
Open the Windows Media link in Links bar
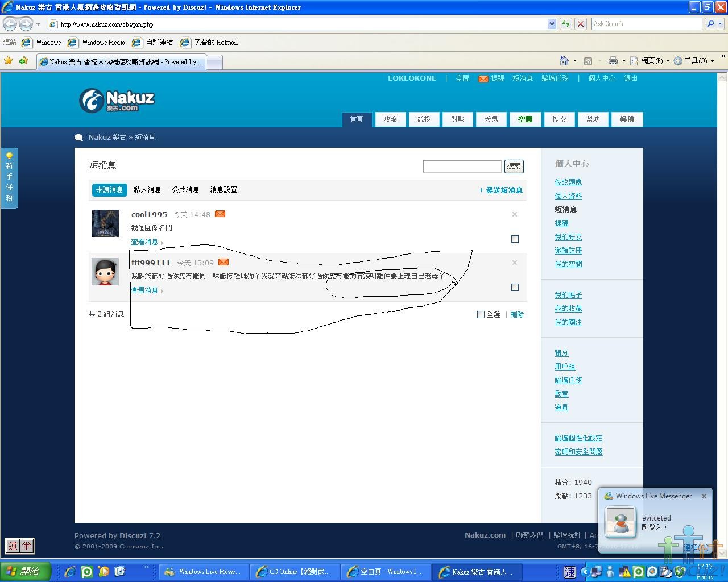(x=96, y=43)
